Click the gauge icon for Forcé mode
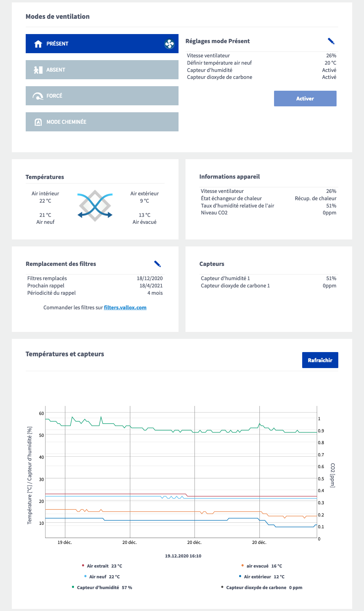 click(38, 96)
